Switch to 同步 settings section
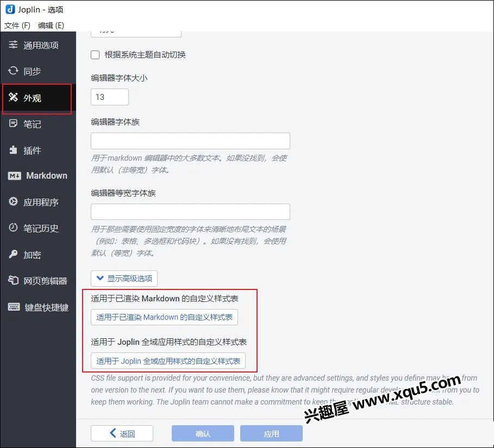The width and height of the screenshot is (494, 448). [x=38, y=71]
